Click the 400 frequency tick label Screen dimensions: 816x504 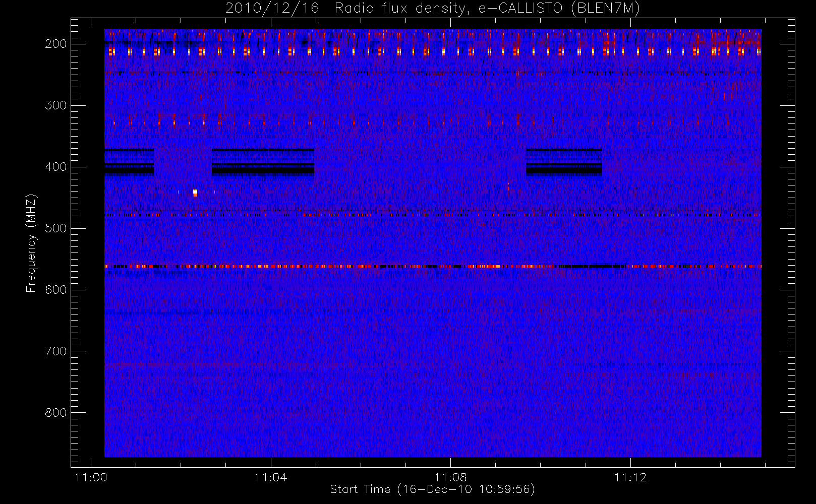56,167
